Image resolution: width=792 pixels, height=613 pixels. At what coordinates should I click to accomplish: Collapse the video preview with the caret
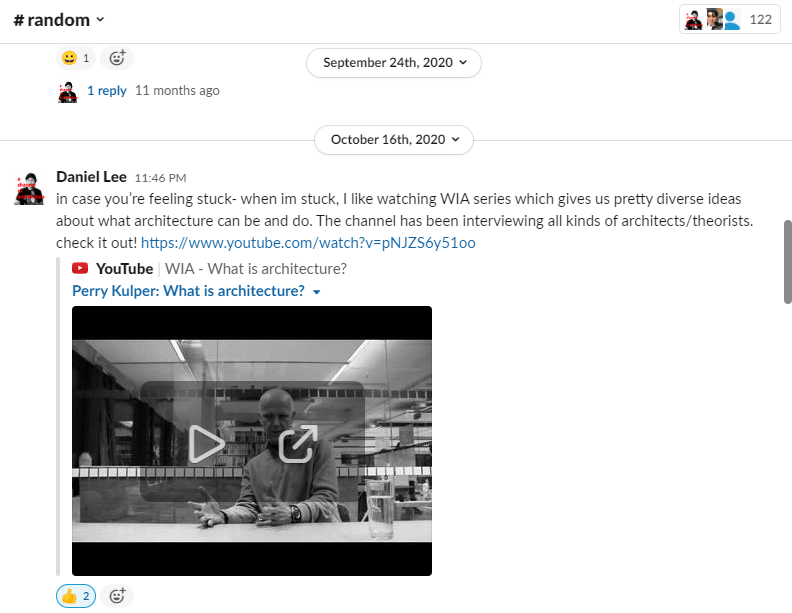317,292
